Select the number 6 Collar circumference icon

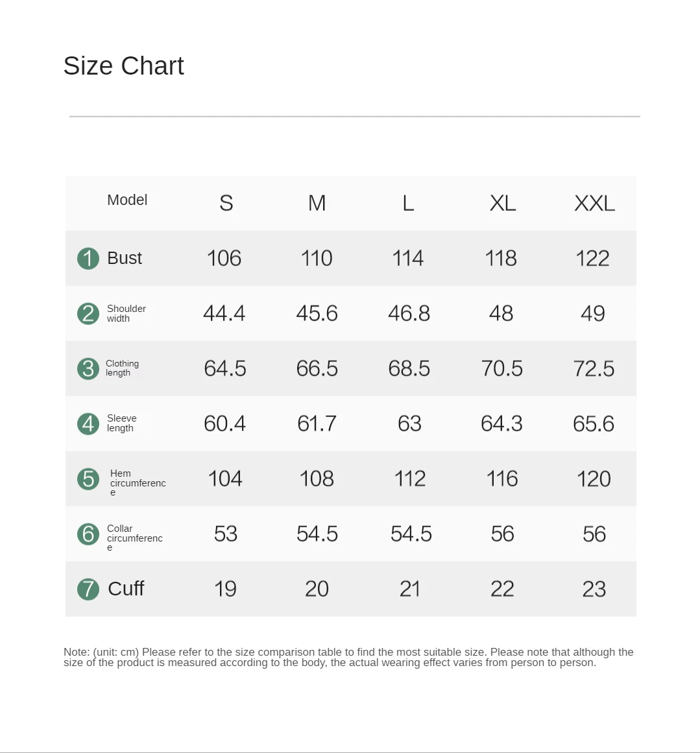tap(88, 534)
